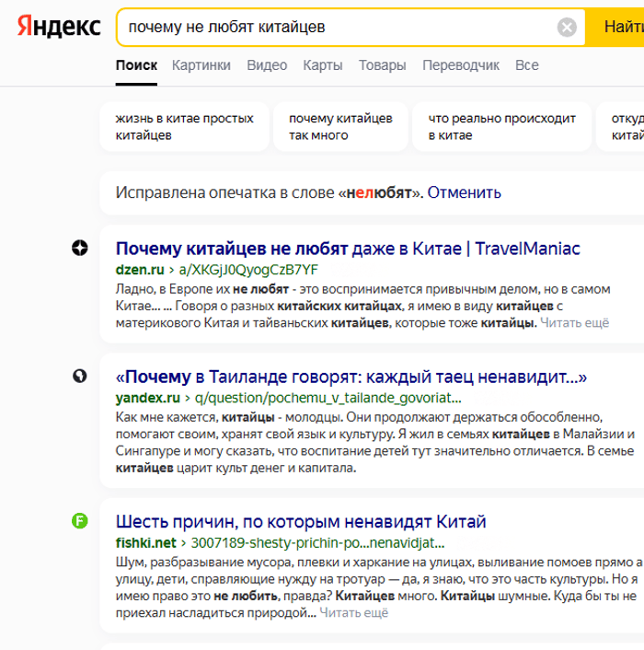This screenshot has width=644, height=650.
Task: Select suggestion 'что реально происходит в китае'
Action: (x=502, y=127)
